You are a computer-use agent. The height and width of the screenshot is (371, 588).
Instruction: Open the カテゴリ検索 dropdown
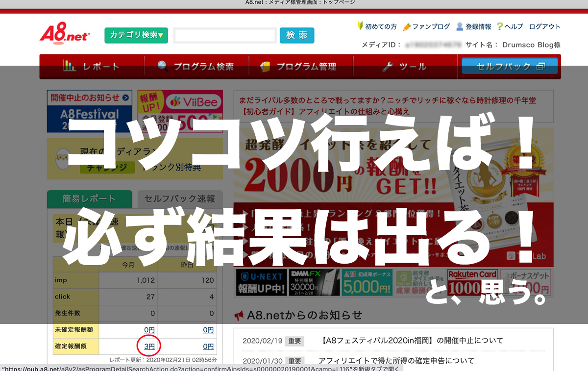click(136, 35)
